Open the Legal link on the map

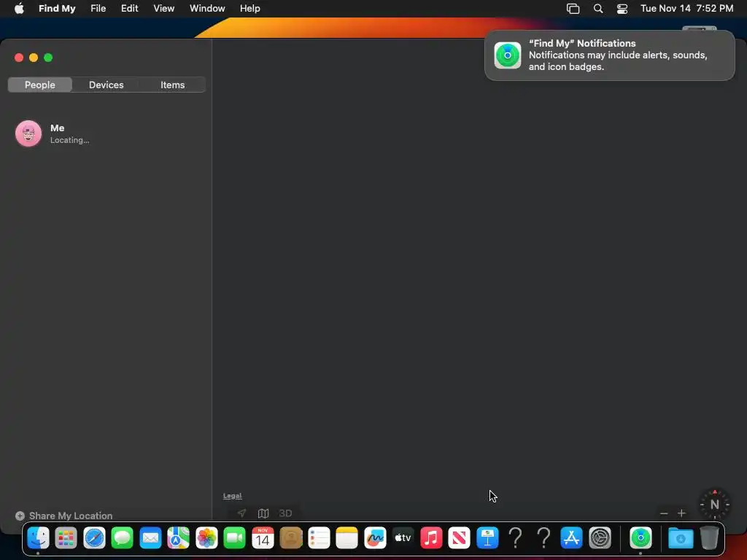click(x=233, y=496)
